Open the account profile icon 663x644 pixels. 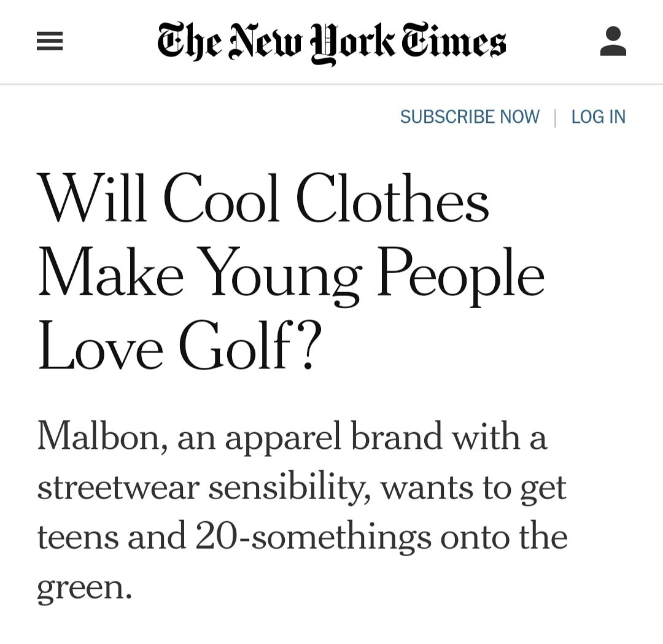coord(613,42)
